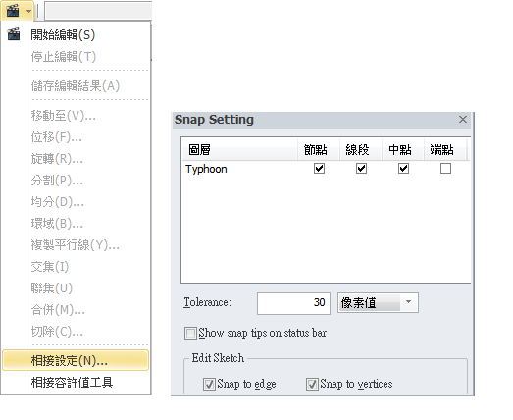Toggle Snap to edge checkbox

click(x=209, y=384)
